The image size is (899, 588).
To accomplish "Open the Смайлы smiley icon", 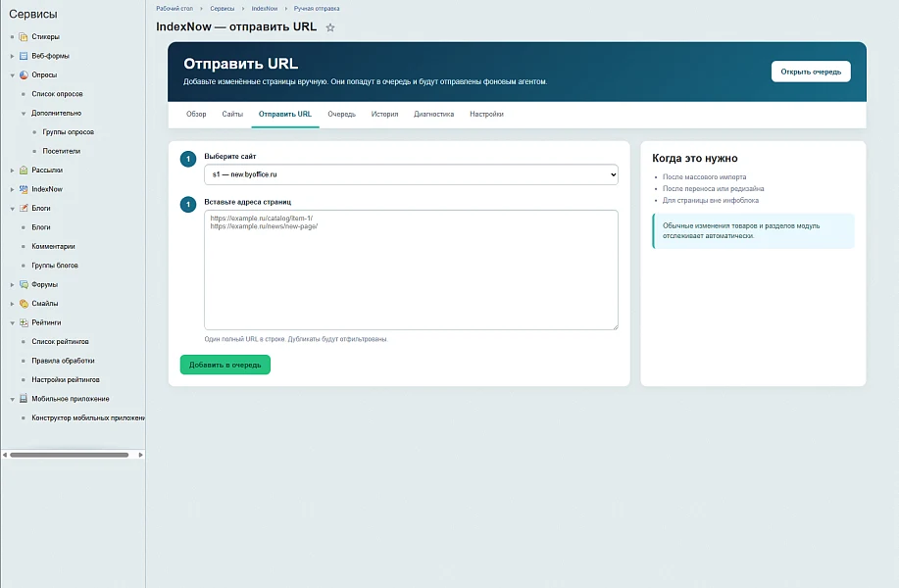I will [24, 303].
